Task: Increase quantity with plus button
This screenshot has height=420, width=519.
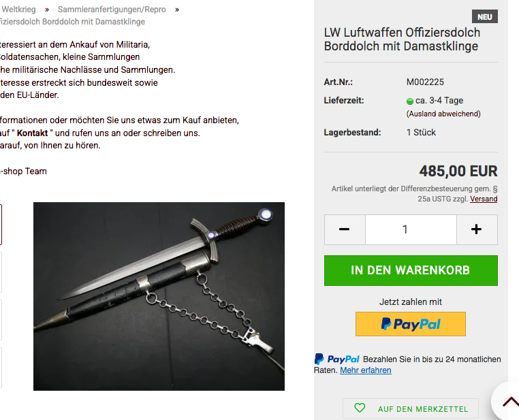Action: [x=477, y=229]
